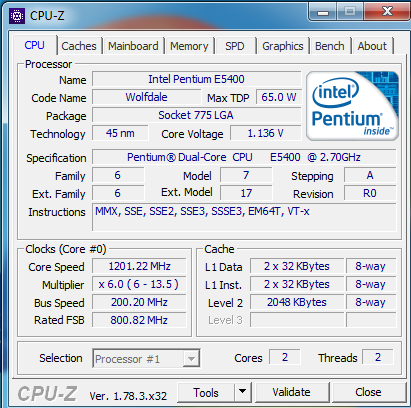The image size is (411, 408).
Task: Click the Level 2 8-way associativity
Action: [x=371, y=302]
